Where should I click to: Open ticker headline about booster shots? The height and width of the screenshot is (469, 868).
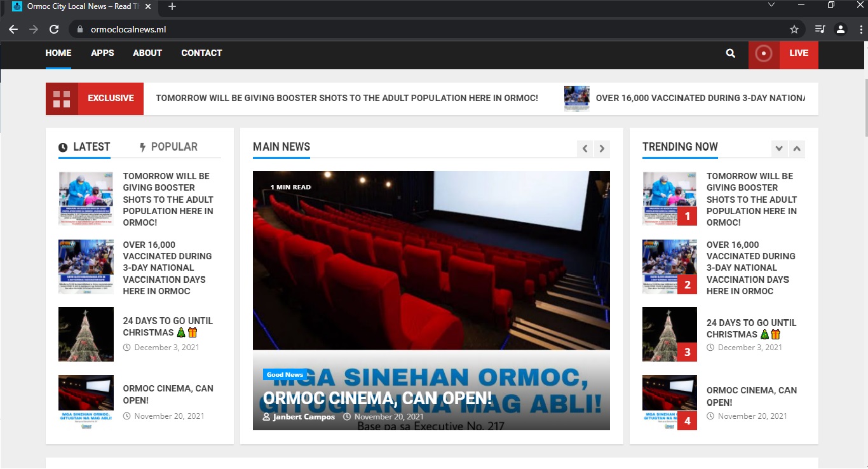[x=347, y=99]
